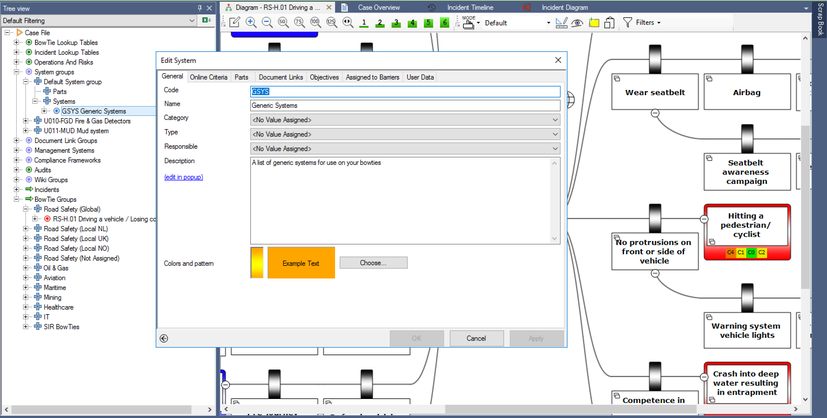827x418 pixels.
Task: Collapse the System groups tree node
Action: (17, 71)
